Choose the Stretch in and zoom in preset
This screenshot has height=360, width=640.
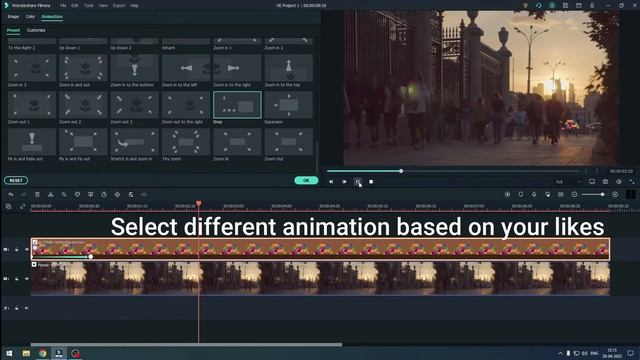click(x=134, y=145)
